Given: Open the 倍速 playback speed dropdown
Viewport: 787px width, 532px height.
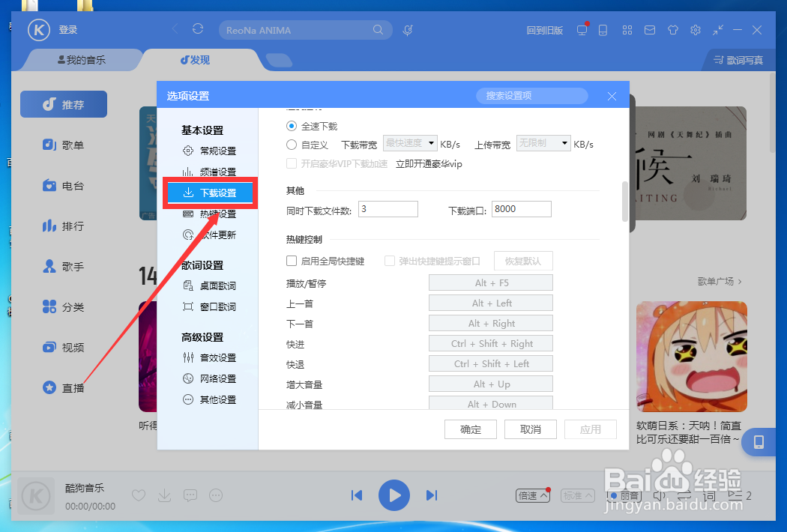Looking at the screenshot, I should tap(532, 495).
